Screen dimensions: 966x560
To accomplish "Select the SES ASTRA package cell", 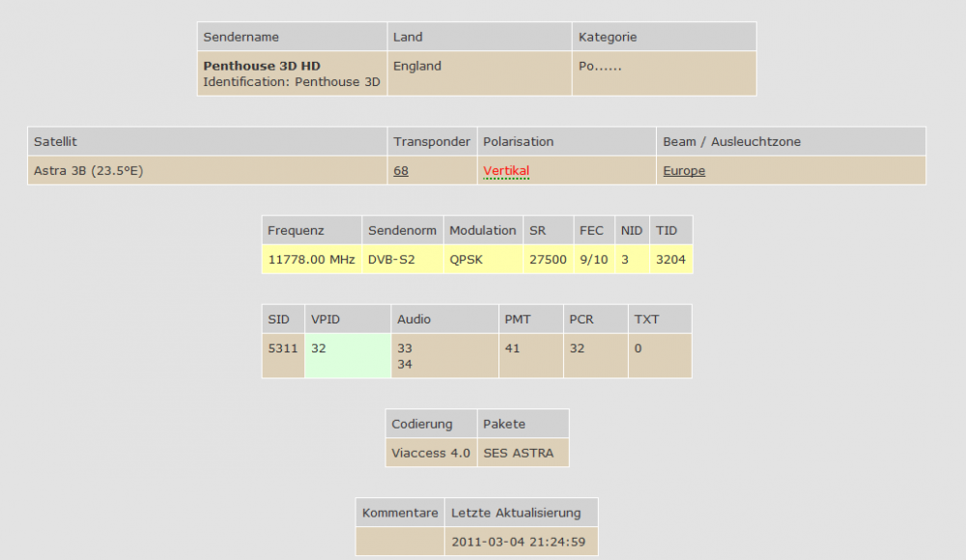I will tap(519, 453).
